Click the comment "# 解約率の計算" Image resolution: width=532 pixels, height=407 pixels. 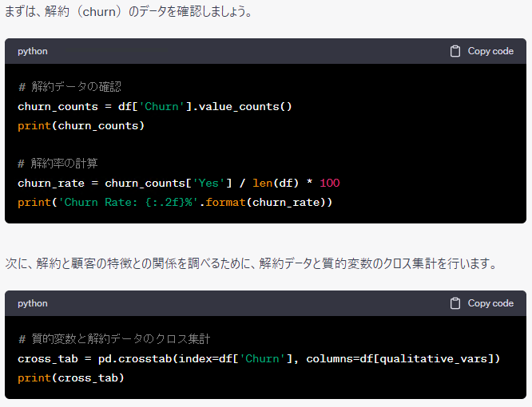[58, 164]
